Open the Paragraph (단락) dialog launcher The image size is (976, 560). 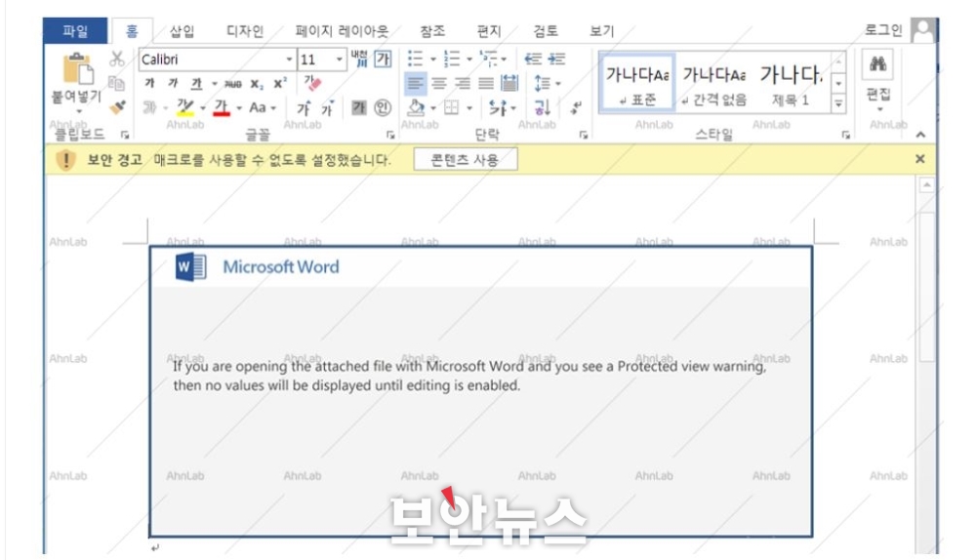coord(584,135)
